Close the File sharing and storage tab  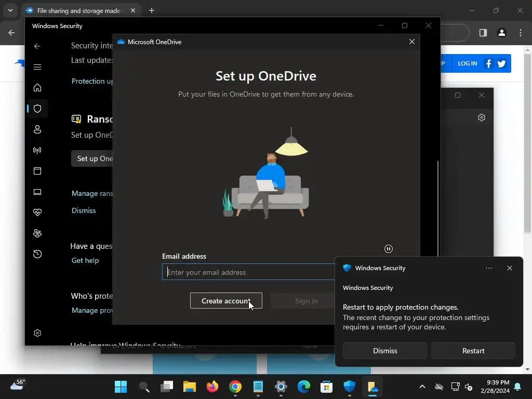[x=133, y=10]
